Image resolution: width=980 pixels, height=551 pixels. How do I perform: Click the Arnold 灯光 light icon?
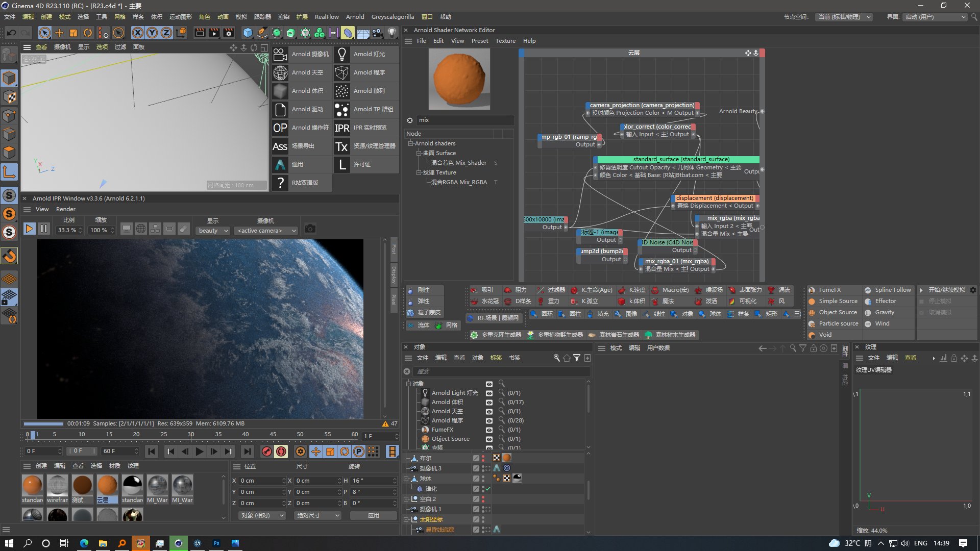tap(342, 54)
